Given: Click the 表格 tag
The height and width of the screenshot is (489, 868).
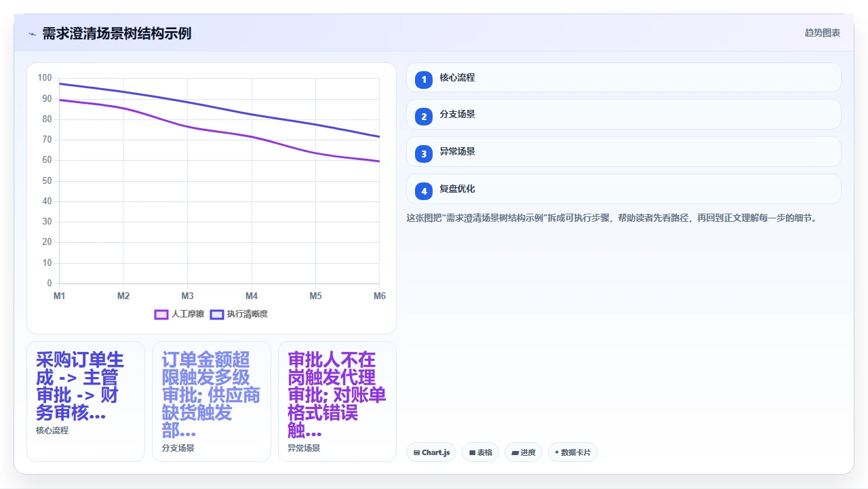Looking at the screenshot, I should [x=480, y=452].
